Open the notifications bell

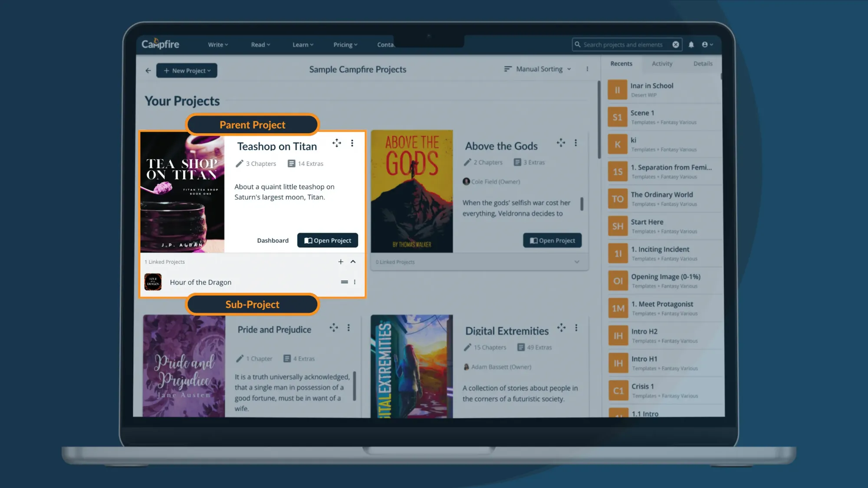691,44
